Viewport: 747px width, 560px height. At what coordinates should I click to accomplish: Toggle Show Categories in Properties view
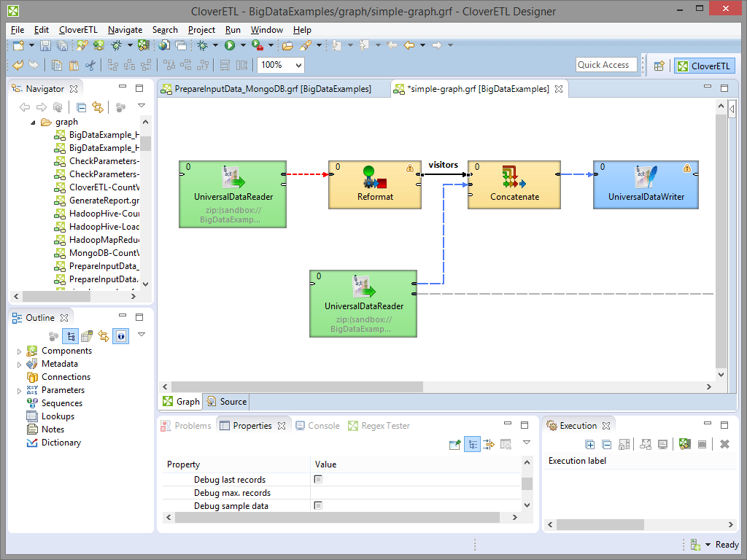coord(472,444)
